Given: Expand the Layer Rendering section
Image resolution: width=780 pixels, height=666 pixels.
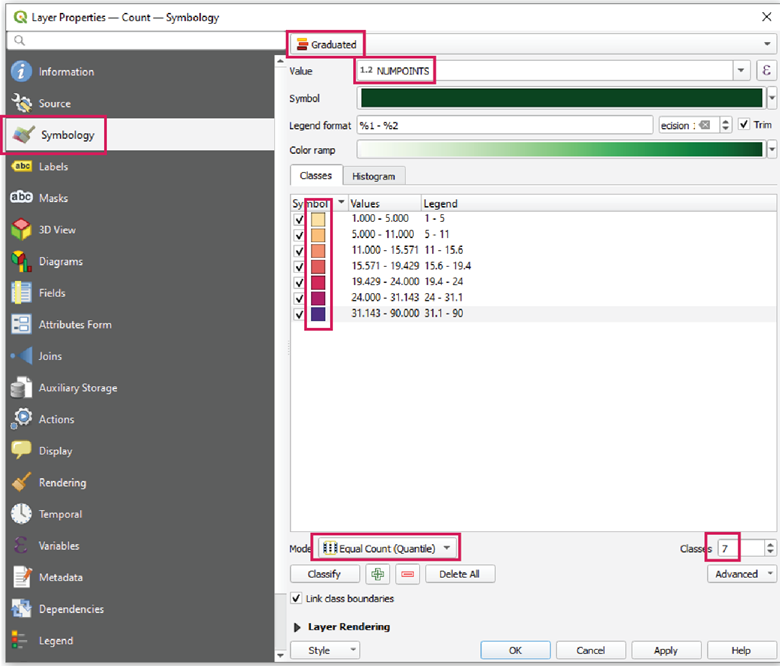Looking at the screenshot, I should tap(298, 627).
